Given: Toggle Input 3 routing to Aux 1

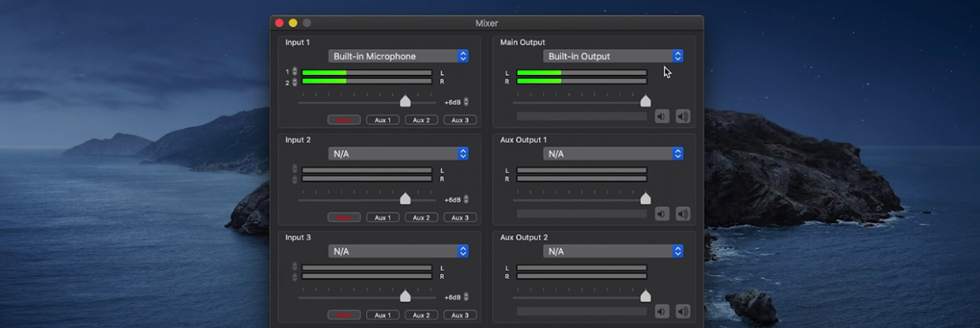Looking at the screenshot, I should 383,315.
